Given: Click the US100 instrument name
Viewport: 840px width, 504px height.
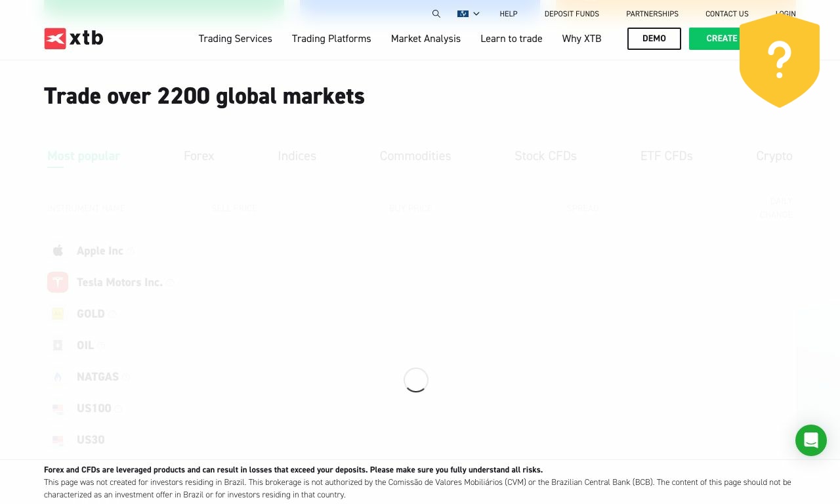Looking at the screenshot, I should [x=94, y=408].
